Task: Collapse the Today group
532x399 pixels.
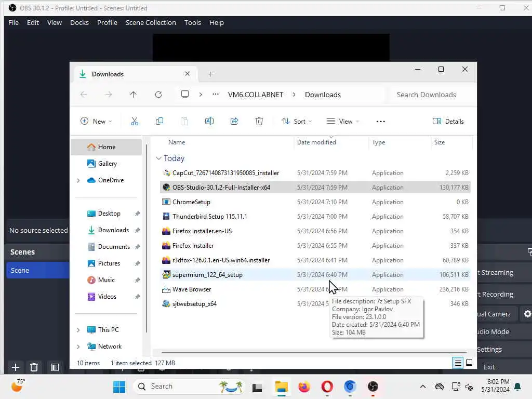Action: pos(158,158)
